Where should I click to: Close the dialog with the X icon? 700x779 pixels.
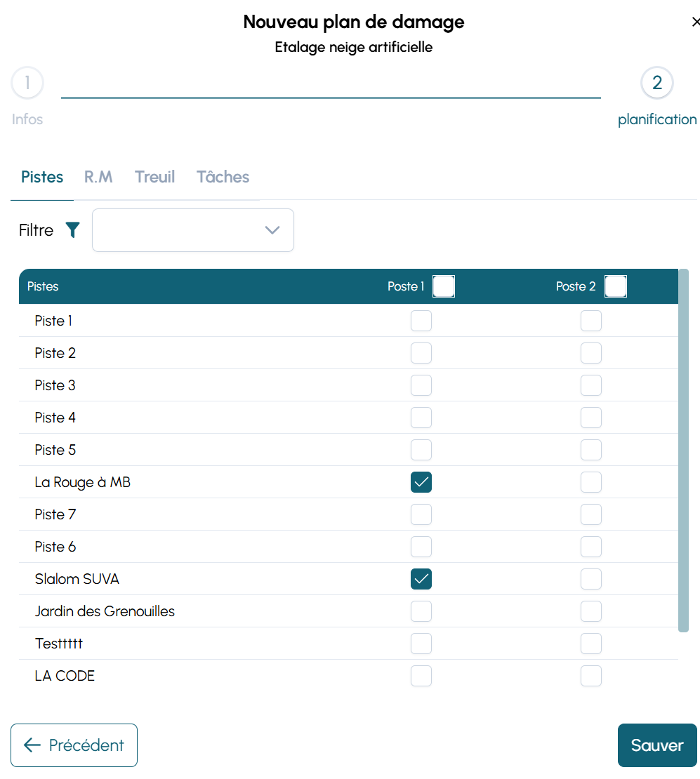coord(695,22)
